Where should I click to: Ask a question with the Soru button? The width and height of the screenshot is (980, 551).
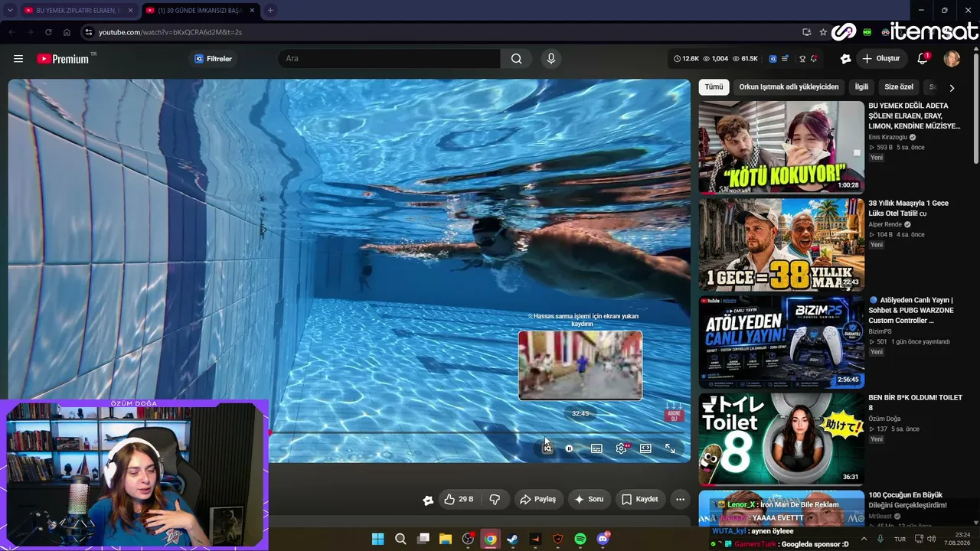[589, 499]
